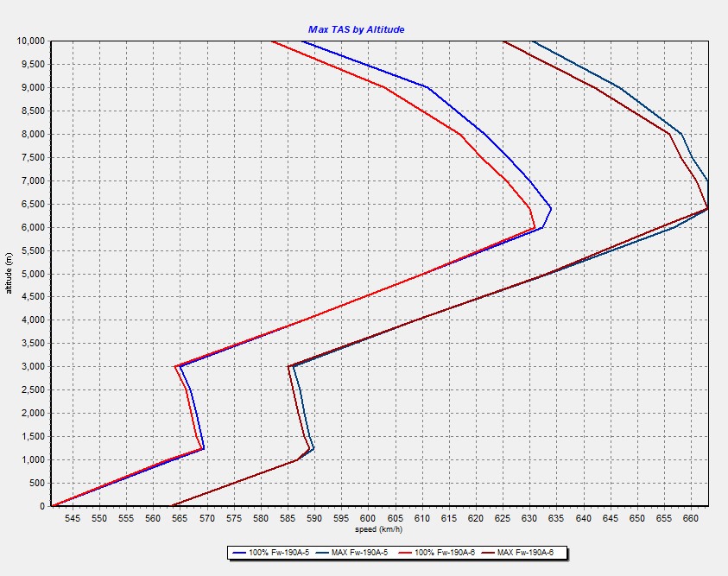
Task: Click the 5,000 altitude tick label
Action: point(33,274)
